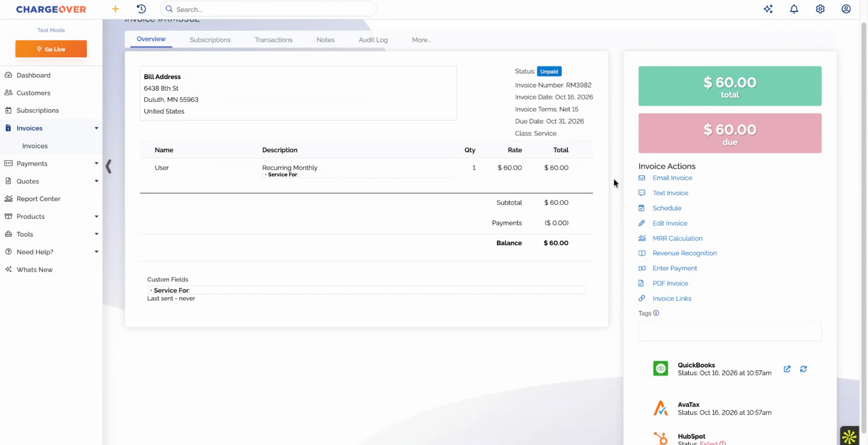868x445 pixels.
Task: Expand the Quotes menu arrow
Action: [96, 181]
